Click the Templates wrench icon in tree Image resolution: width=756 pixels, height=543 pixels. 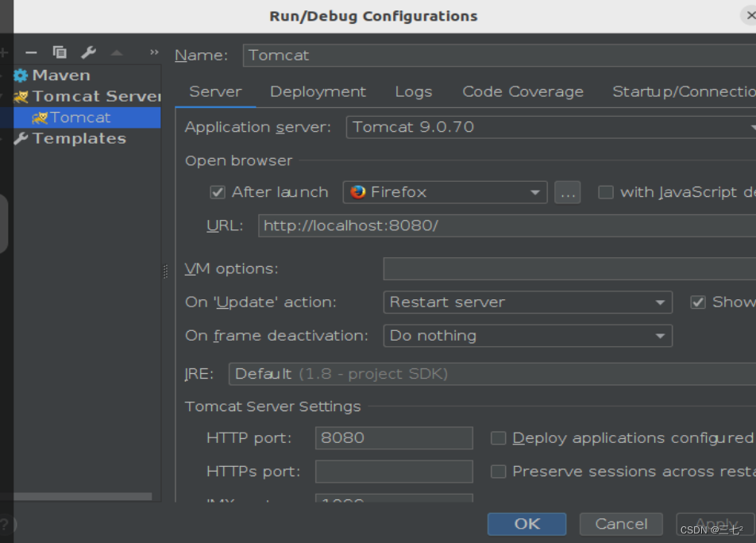click(21, 139)
